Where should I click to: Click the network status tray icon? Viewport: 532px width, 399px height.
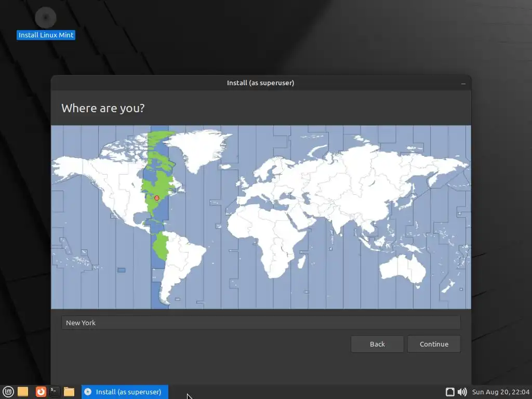(450, 392)
